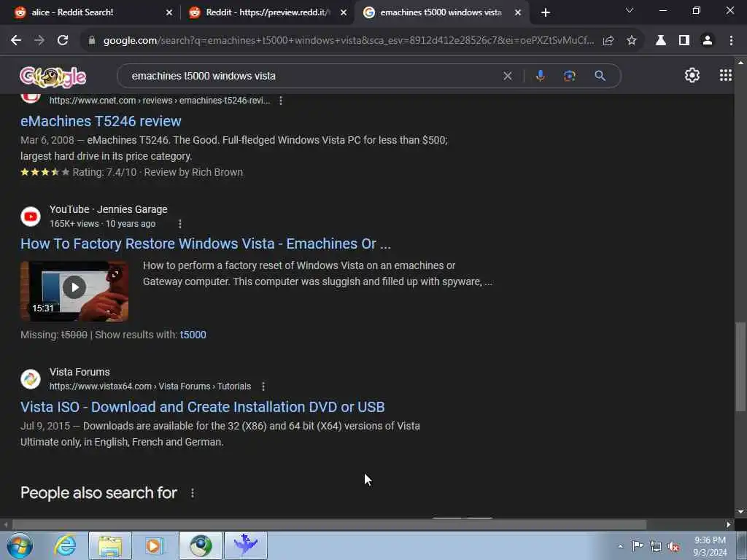Click the taskbar clock showing 9:36 PM

click(x=710, y=546)
